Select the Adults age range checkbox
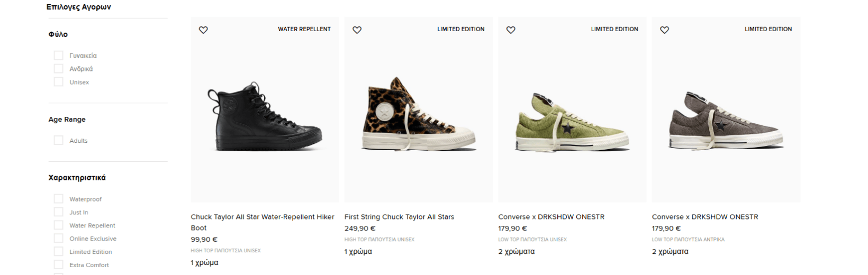 (59, 141)
